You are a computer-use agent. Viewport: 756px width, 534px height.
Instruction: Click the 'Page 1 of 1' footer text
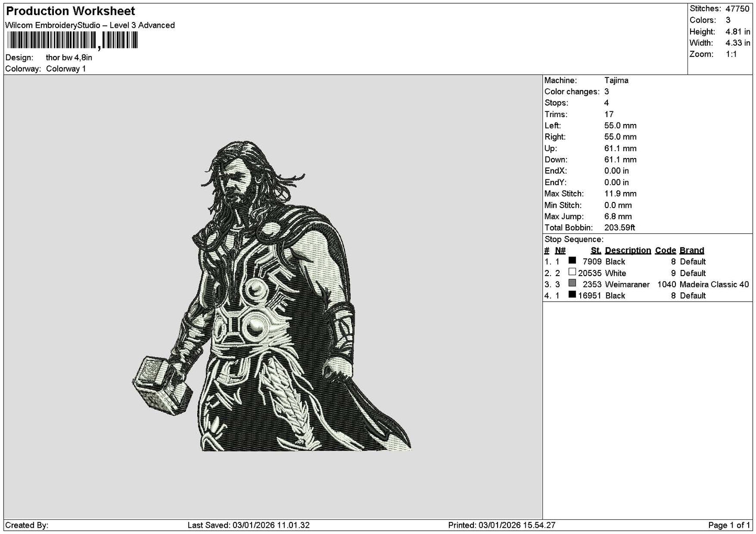[x=729, y=525]
